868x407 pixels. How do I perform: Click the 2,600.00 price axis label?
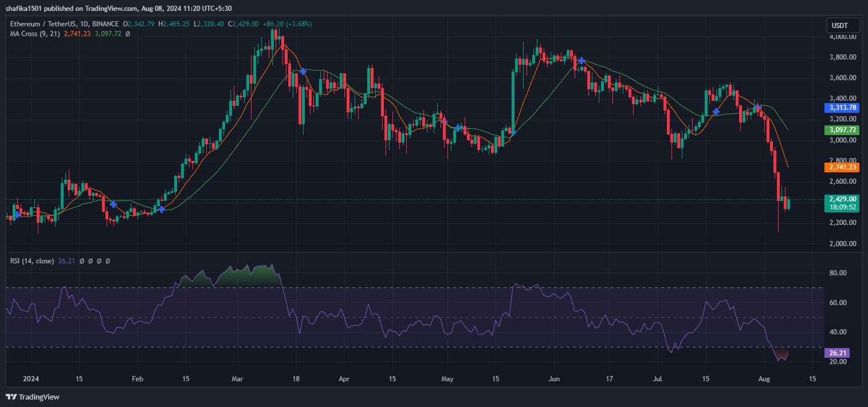(x=842, y=181)
